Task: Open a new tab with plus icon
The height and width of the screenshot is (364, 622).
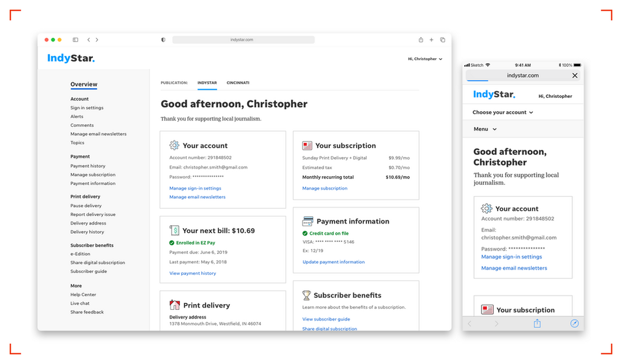Action: 431,40
